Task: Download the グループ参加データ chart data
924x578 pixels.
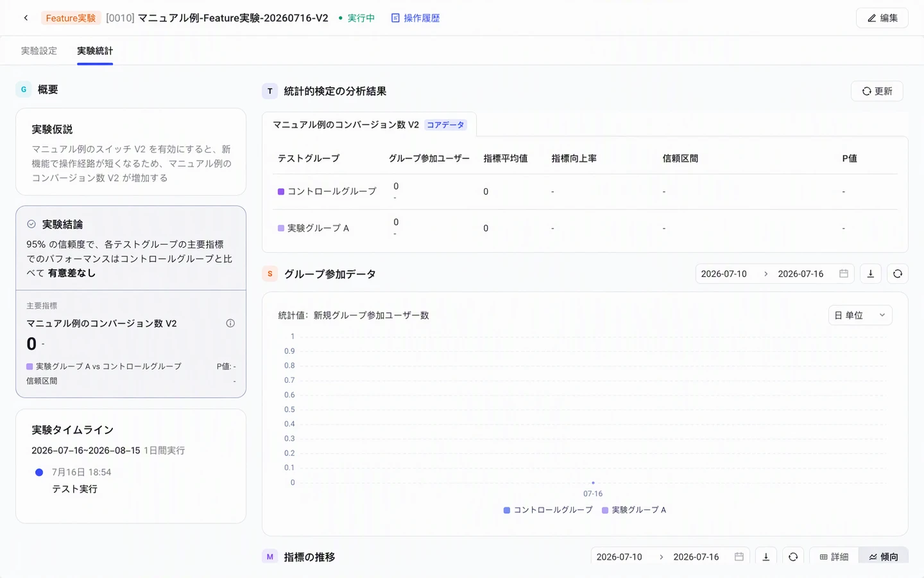Action: (871, 274)
